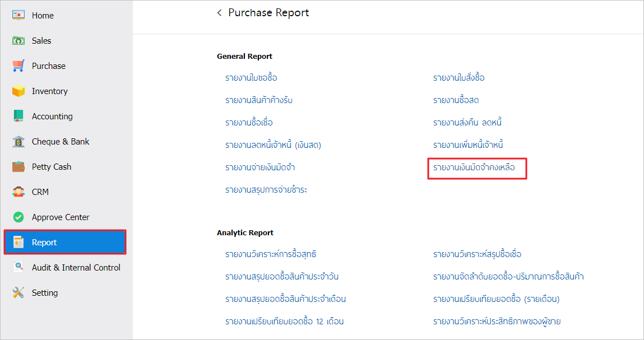Select the Report menu item

[65, 243]
